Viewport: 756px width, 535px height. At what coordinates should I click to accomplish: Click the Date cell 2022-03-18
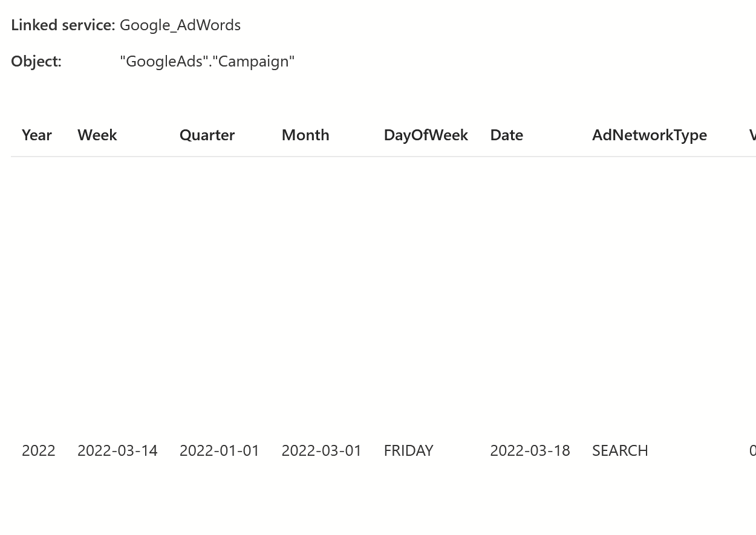coord(530,450)
